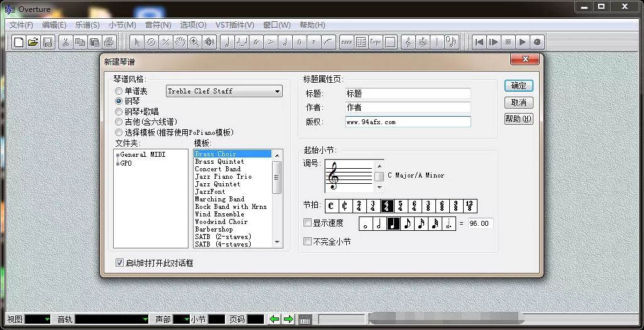Choose common time C time signature
644x330 pixels.
[331, 206]
